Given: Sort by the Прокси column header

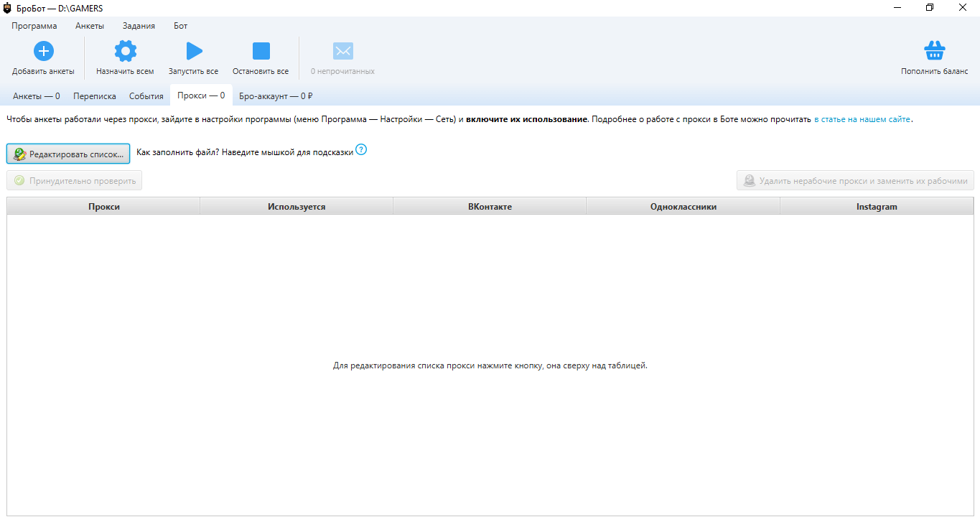Looking at the screenshot, I should pos(104,206).
